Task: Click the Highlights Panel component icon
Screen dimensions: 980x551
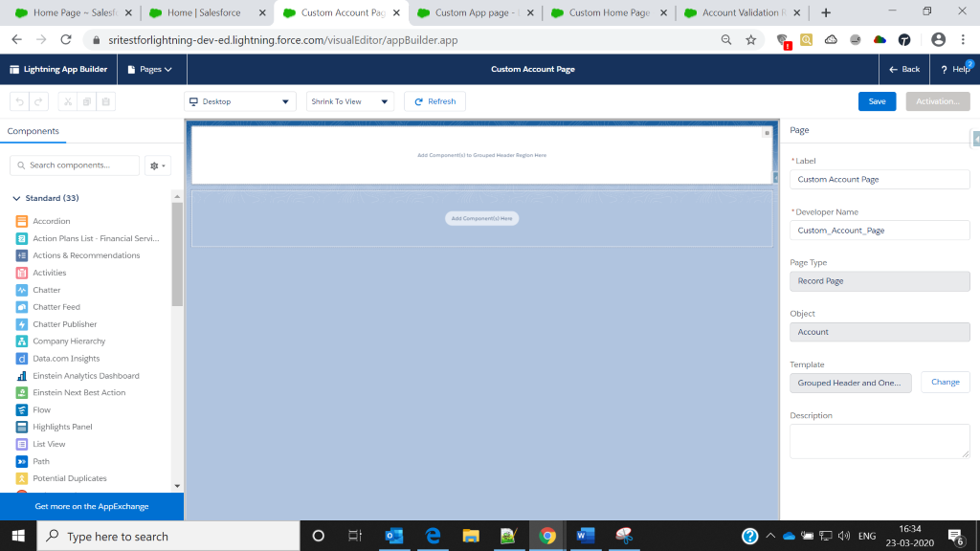Action: pos(22,427)
